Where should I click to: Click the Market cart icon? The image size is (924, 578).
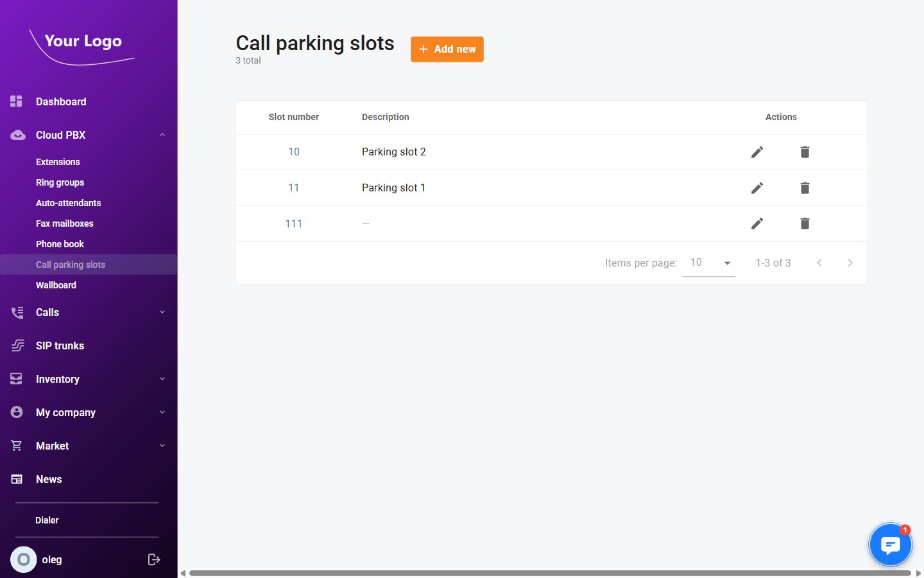coord(15,446)
